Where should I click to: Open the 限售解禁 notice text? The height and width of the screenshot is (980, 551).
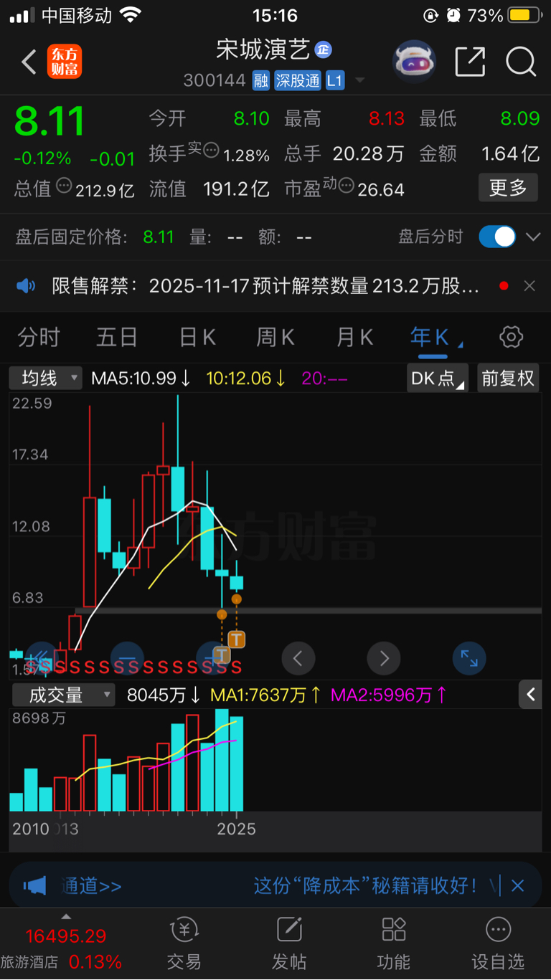click(x=265, y=286)
